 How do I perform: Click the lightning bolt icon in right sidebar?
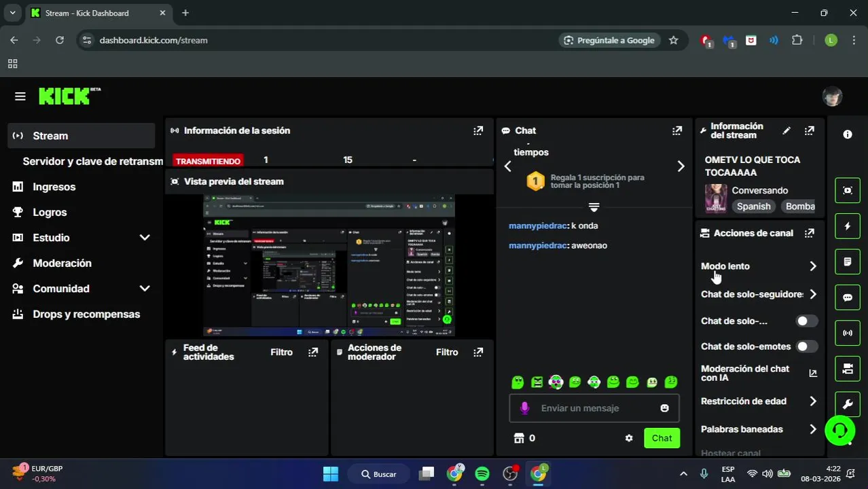(848, 226)
